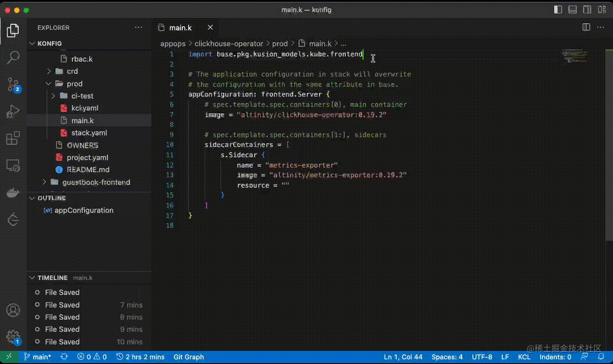Select the File Saved 8 mins entry
This screenshot has width=613, height=364.
click(x=89, y=317)
